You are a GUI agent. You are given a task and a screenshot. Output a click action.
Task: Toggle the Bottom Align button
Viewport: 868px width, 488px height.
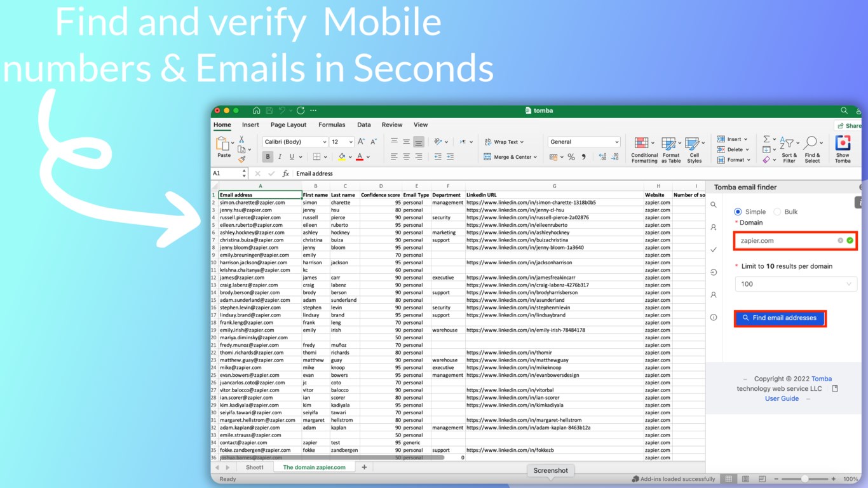pos(419,142)
